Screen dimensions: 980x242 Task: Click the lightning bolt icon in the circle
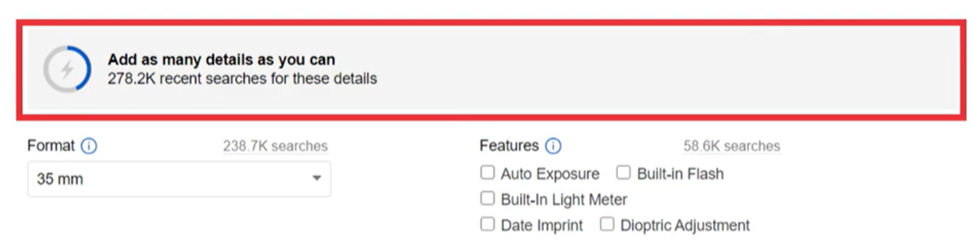point(67,69)
